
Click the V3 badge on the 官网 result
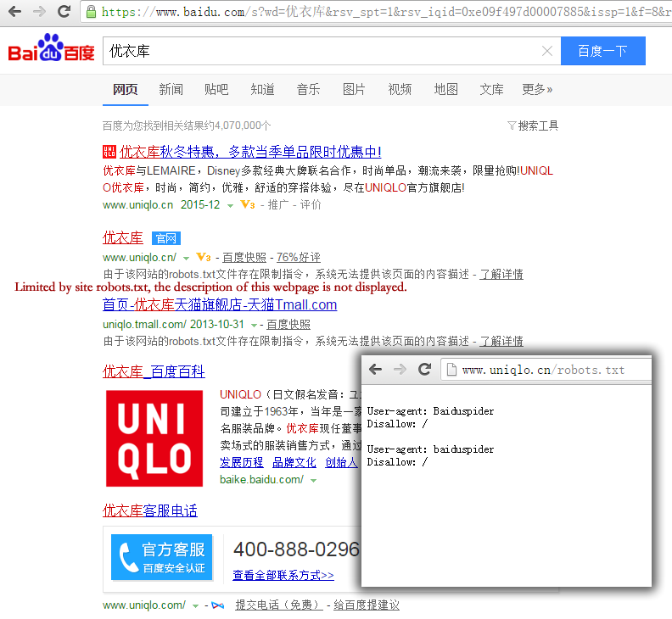point(204,257)
